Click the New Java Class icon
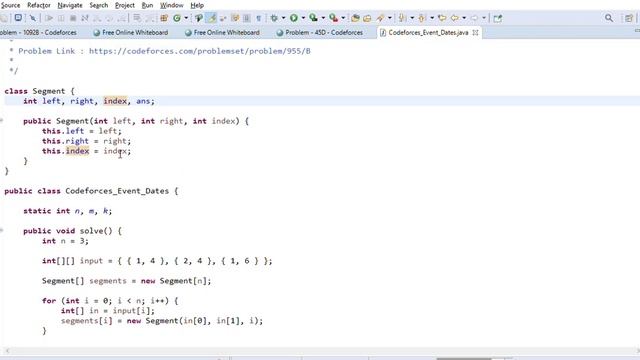The image size is (640, 360). (x=177, y=18)
